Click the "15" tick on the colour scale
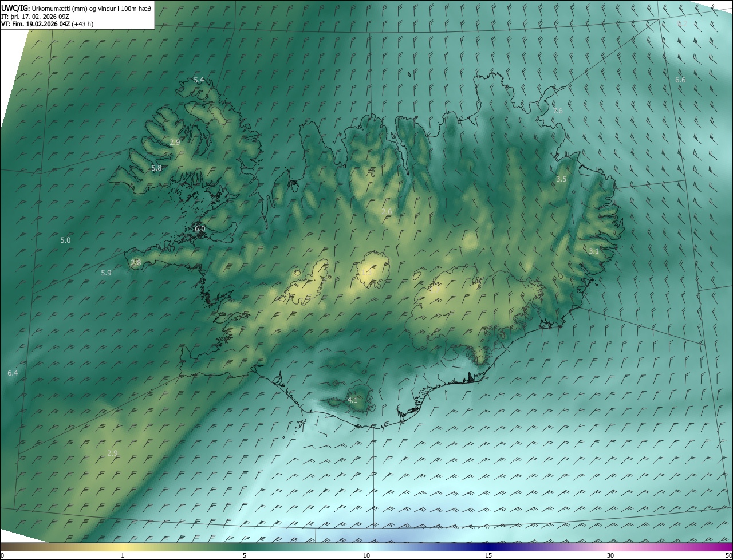The width and height of the screenshot is (733, 560). pyautogui.click(x=488, y=555)
